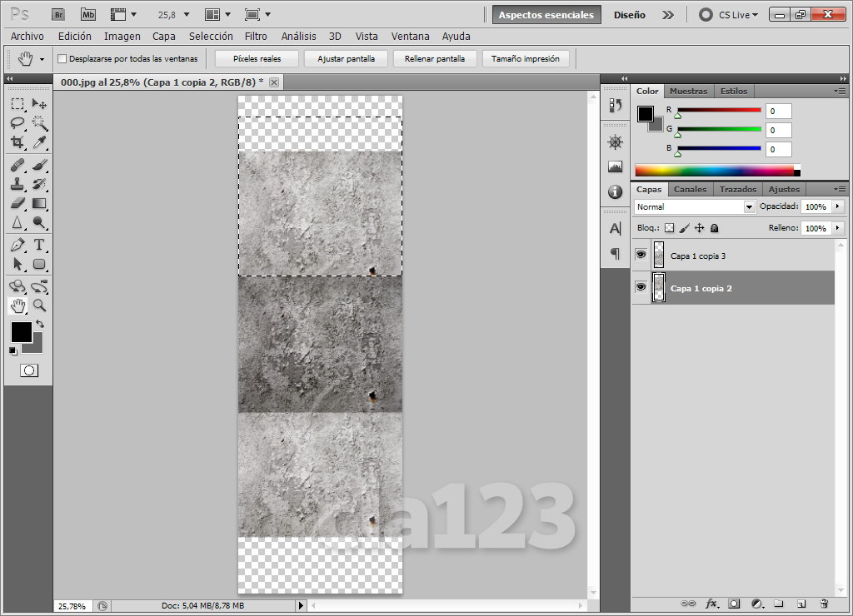Select the Healing Brush tool
This screenshot has height=616, width=853.
tap(17, 165)
